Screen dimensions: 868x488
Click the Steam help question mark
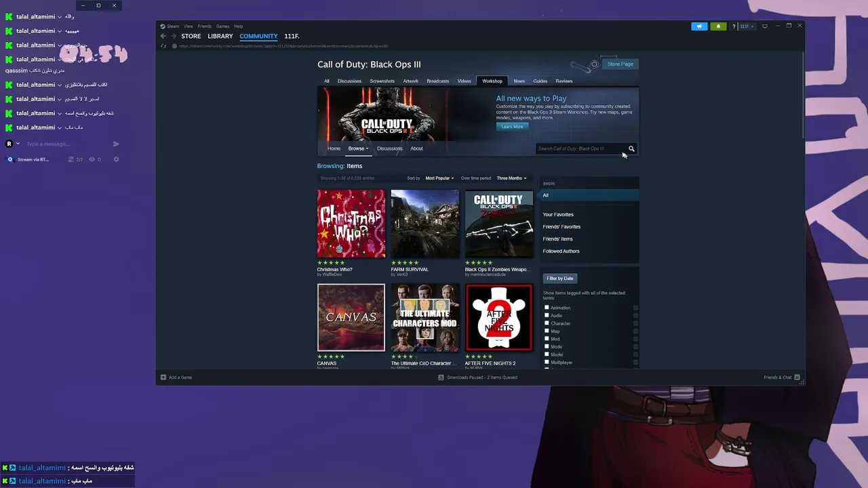(x=734, y=26)
